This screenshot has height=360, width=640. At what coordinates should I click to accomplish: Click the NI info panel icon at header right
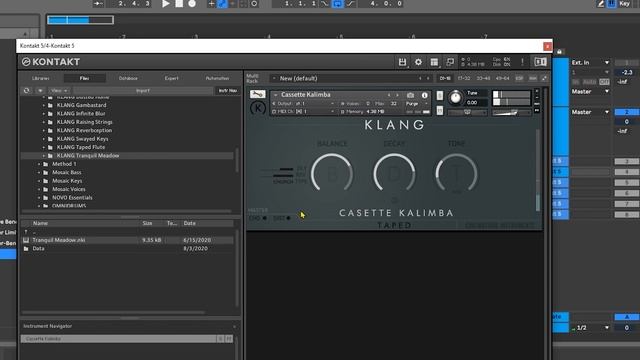pyautogui.click(x=540, y=62)
